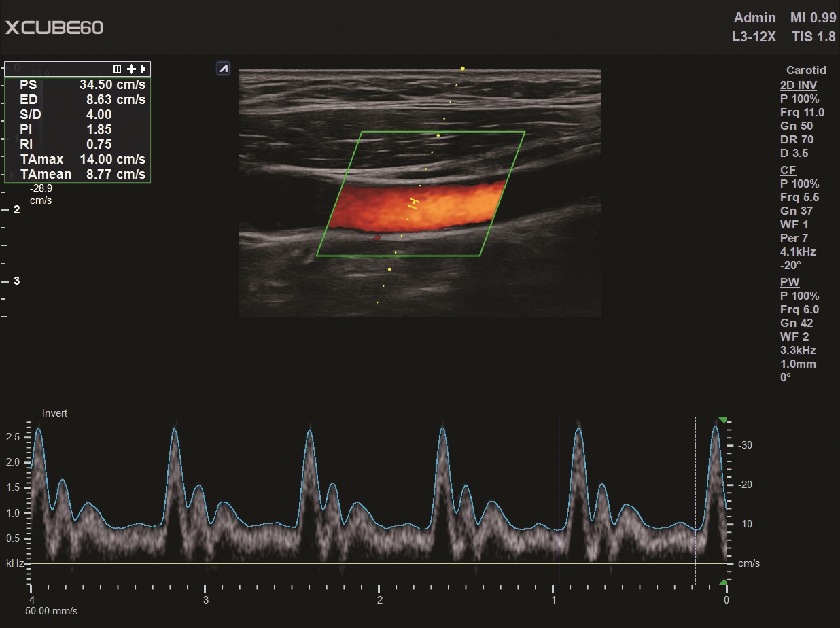Click the Carotid preset label

pos(806,70)
